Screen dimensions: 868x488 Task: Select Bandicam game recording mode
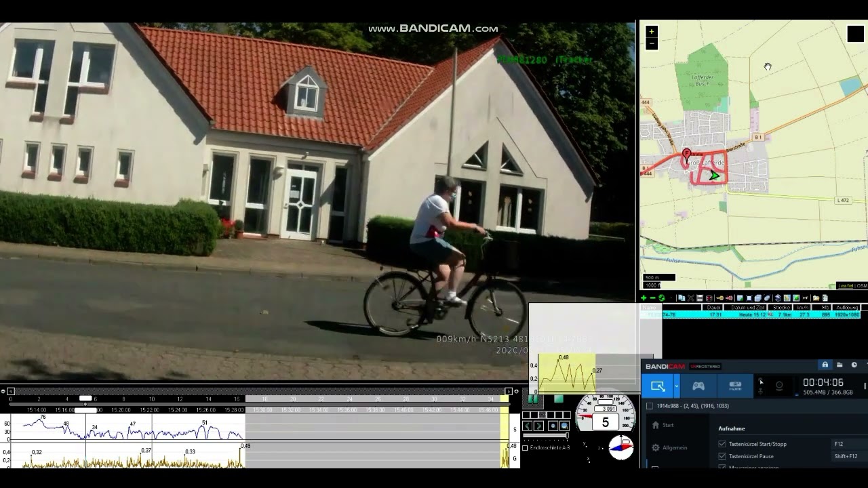click(698, 386)
